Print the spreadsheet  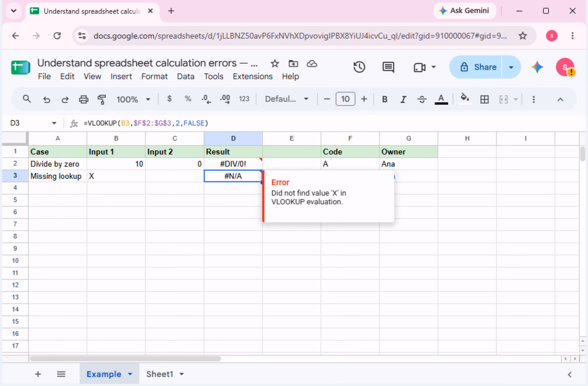tap(84, 99)
